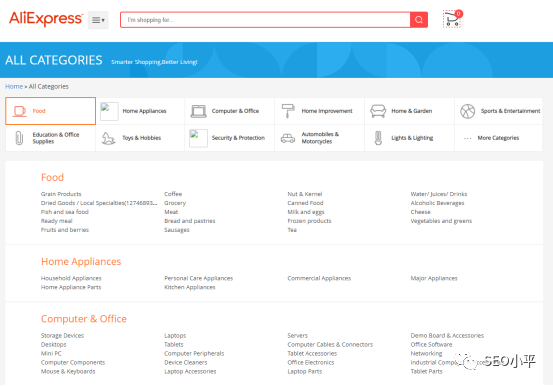This screenshot has width=553, height=386.
Task: Select the Security & Protection category tab
Action: pyautogui.click(x=229, y=138)
